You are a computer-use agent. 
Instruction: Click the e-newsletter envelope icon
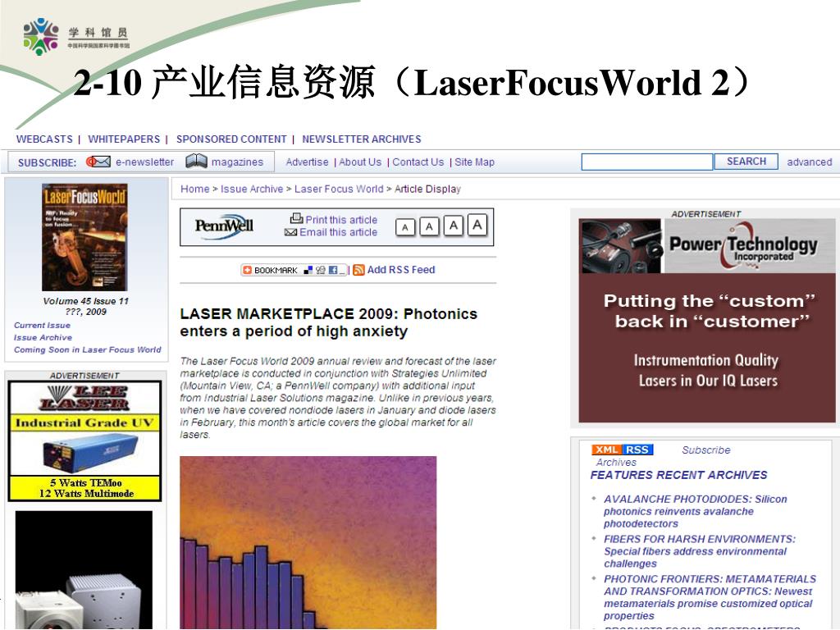tap(98, 162)
